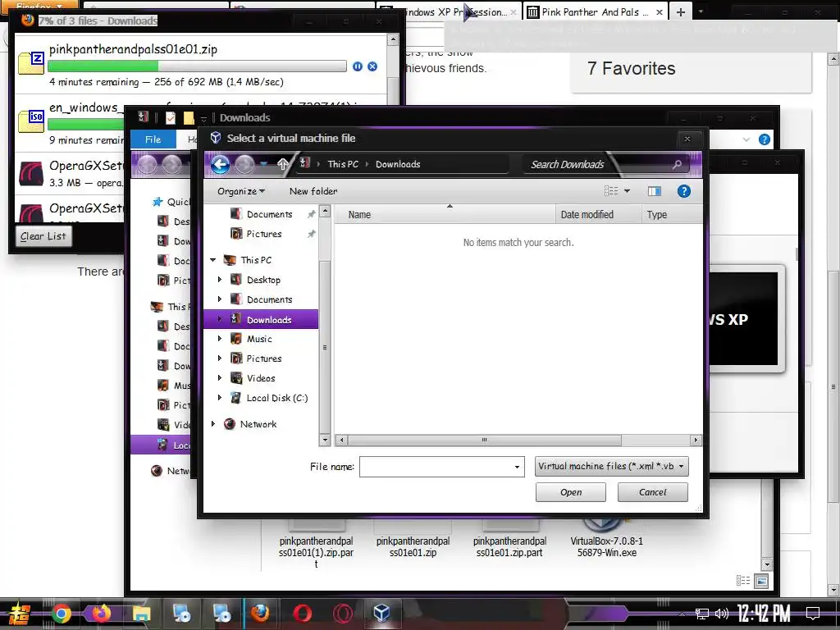Sort by the Type column header
The width and height of the screenshot is (840, 630).
pyautogui.click(x=672, y=214)
